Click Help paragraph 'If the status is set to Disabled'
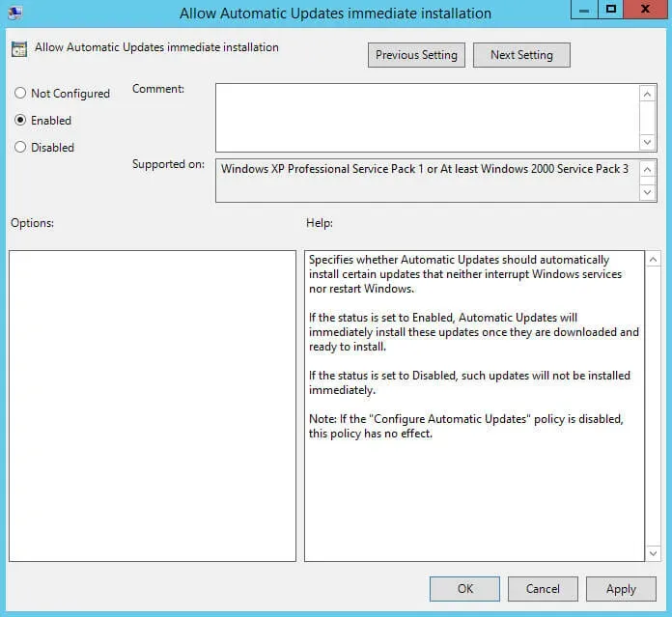Viewport: 672px width, 617px height. coord(469,382)
